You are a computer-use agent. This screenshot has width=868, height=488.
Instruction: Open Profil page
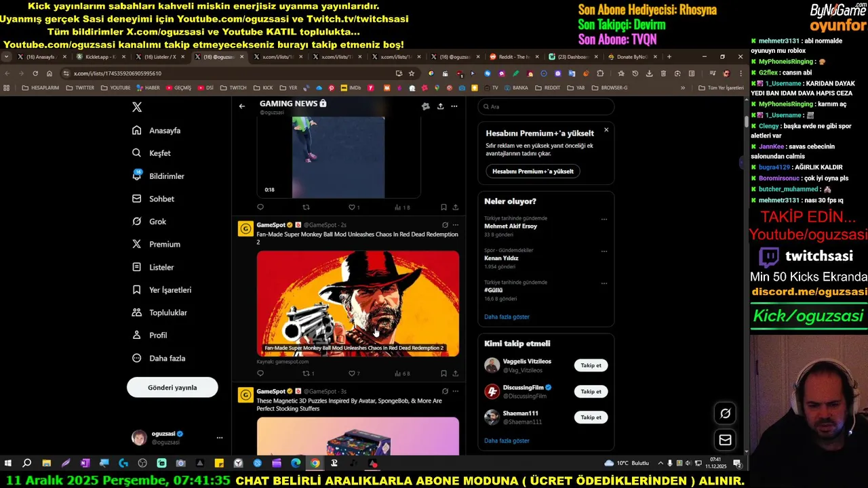(150, 335)
